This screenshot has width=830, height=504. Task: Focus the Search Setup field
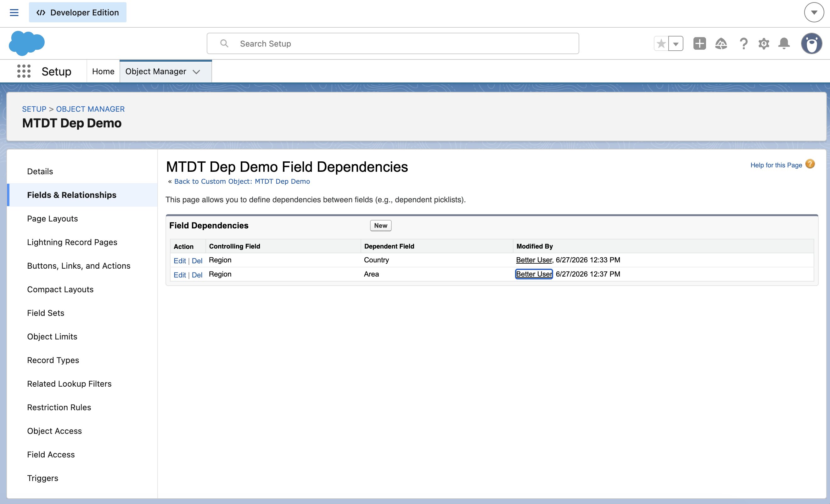coord(393,43)
